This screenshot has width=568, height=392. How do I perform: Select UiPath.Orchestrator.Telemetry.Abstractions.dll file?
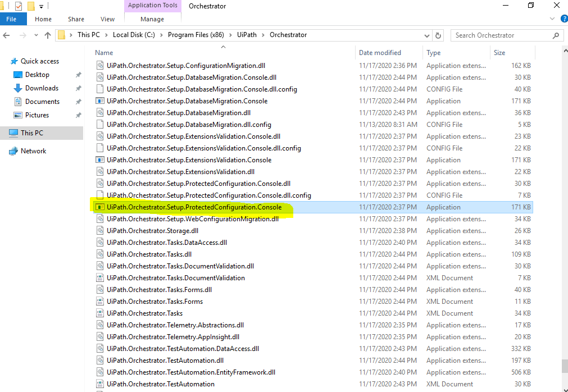[x=313, y=325]
